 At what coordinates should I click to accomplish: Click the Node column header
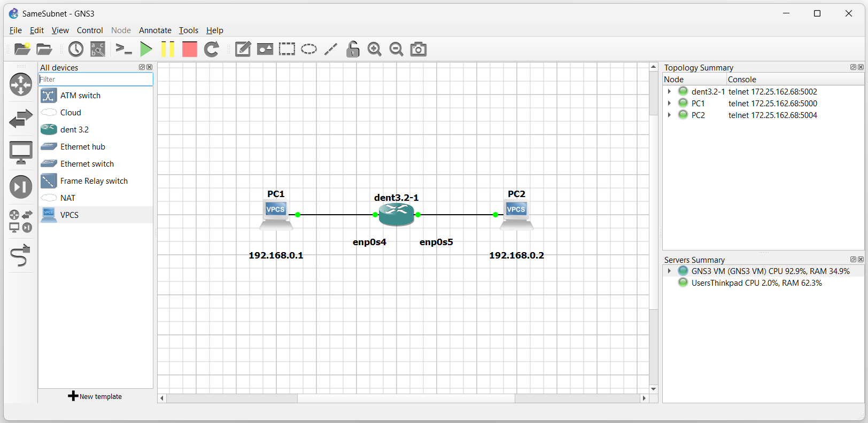(694, 79)
